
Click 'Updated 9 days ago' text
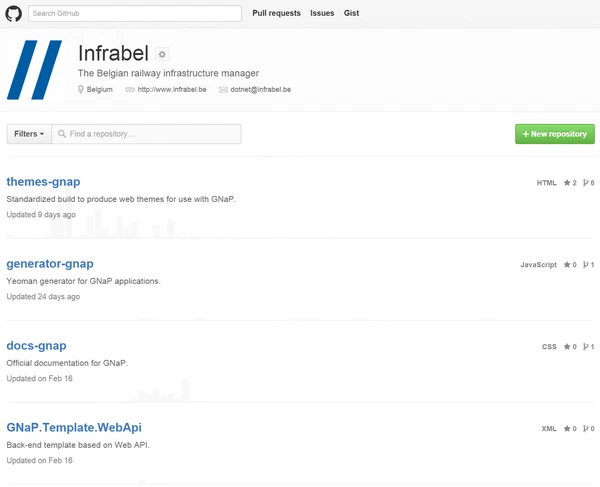(41, 215)
